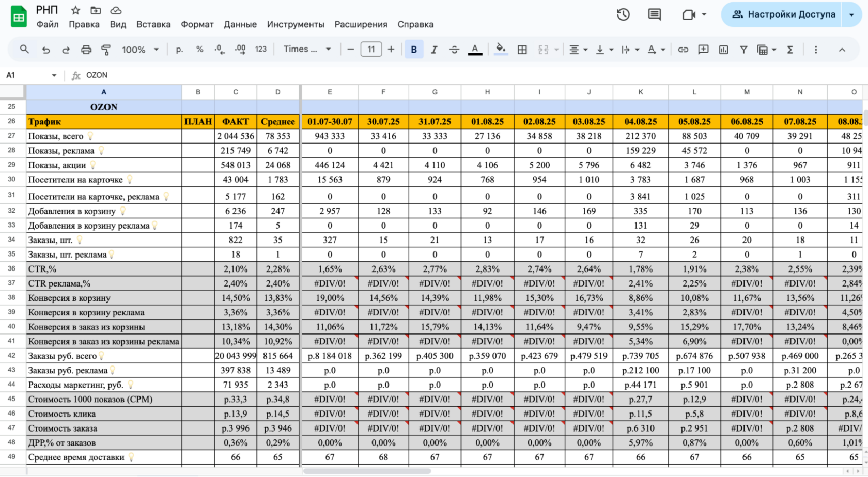Open the Расширения menu
868x477 pixels.
(361, 24)
